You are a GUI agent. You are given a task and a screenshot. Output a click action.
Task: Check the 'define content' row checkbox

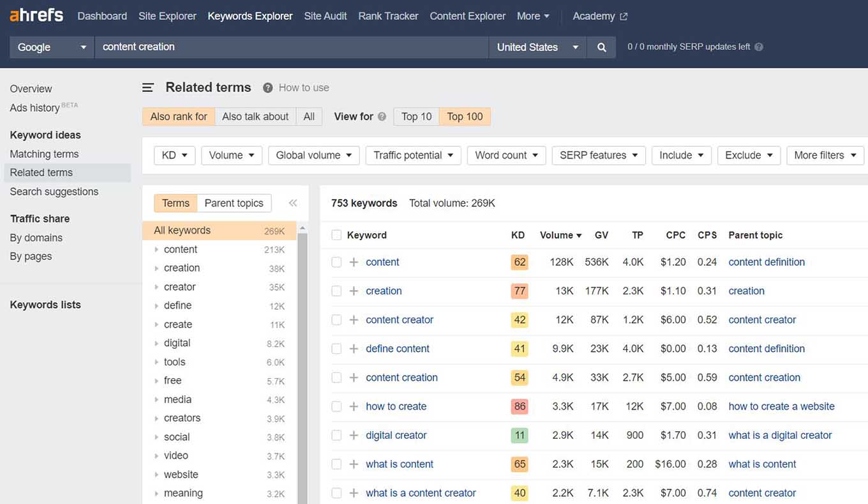click(336, 349)
